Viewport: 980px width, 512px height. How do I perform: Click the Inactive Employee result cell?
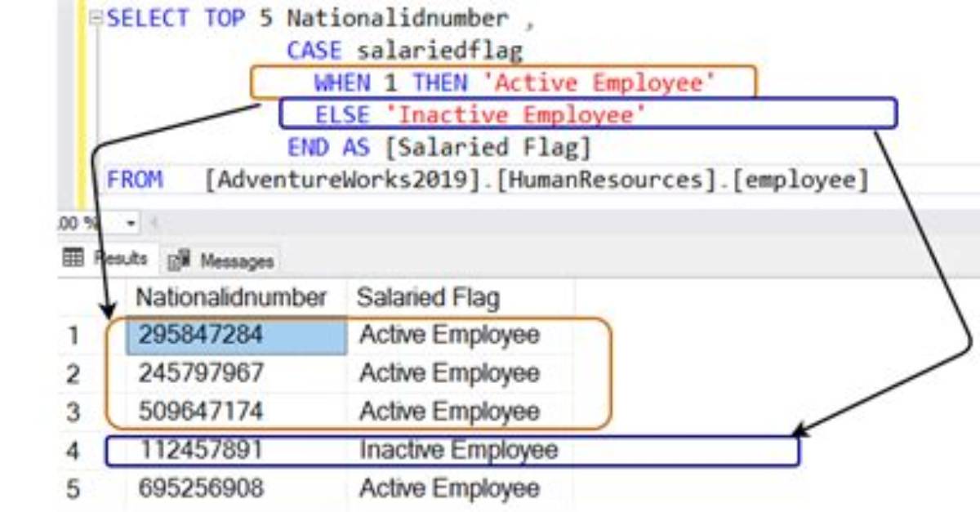click(x=461, y=450)
